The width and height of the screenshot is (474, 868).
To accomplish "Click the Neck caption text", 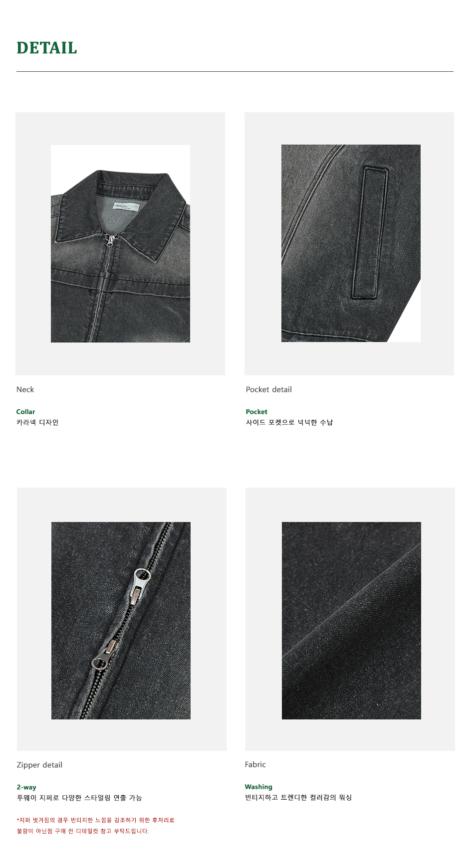I will (25, 389).
